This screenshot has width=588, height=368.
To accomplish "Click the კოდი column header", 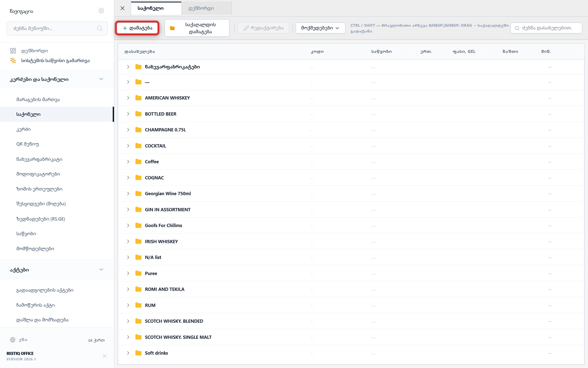I will coord(317,52).
